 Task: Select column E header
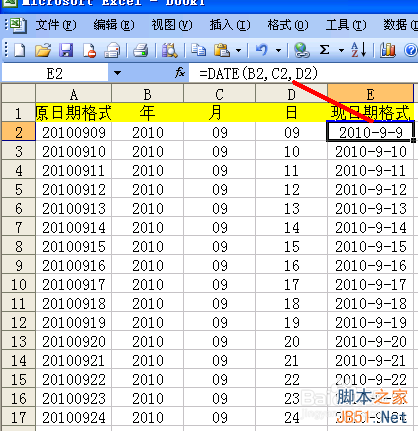[370, 93]
